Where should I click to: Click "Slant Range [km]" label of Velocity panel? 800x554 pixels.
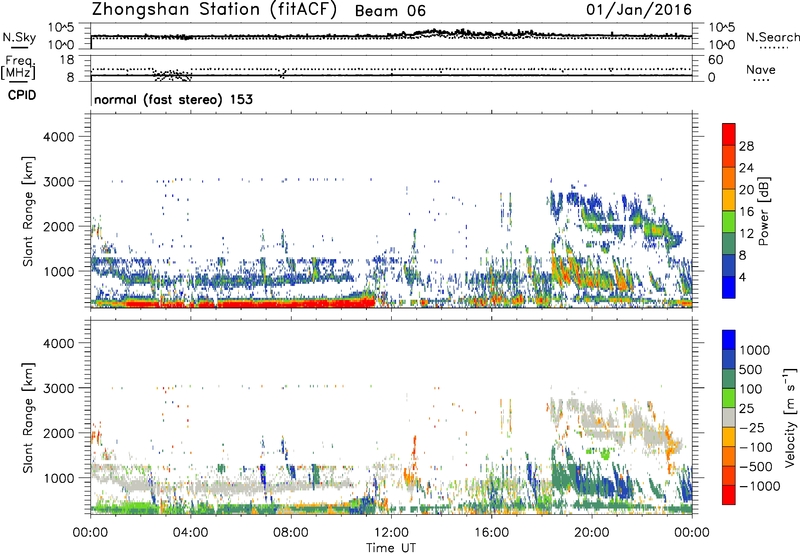tap(28, 418)
